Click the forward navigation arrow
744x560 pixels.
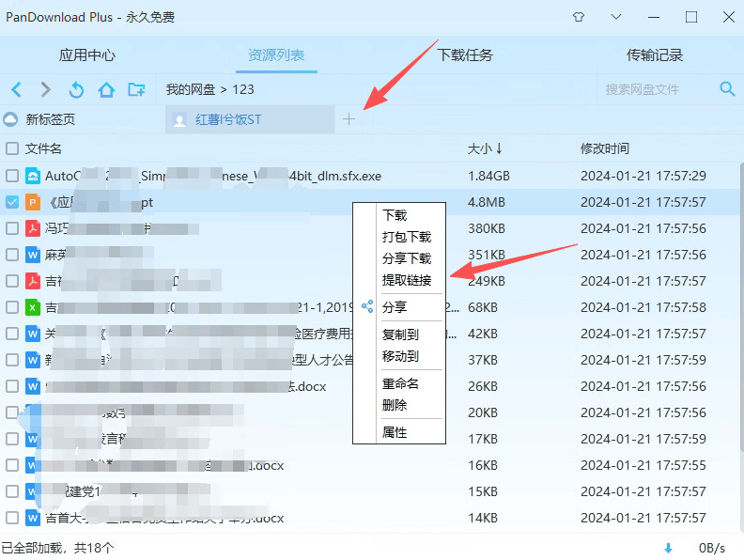45,89
